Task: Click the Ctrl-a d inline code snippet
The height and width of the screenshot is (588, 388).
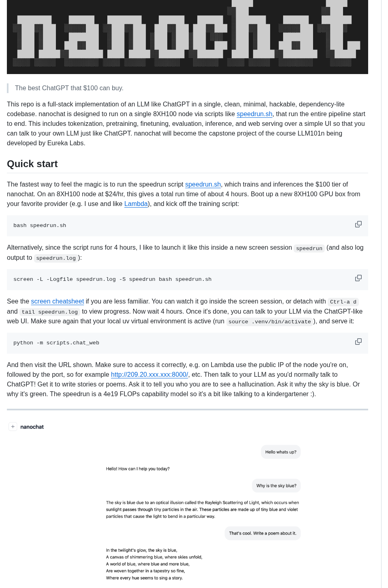Action: (x=343, y=302)
